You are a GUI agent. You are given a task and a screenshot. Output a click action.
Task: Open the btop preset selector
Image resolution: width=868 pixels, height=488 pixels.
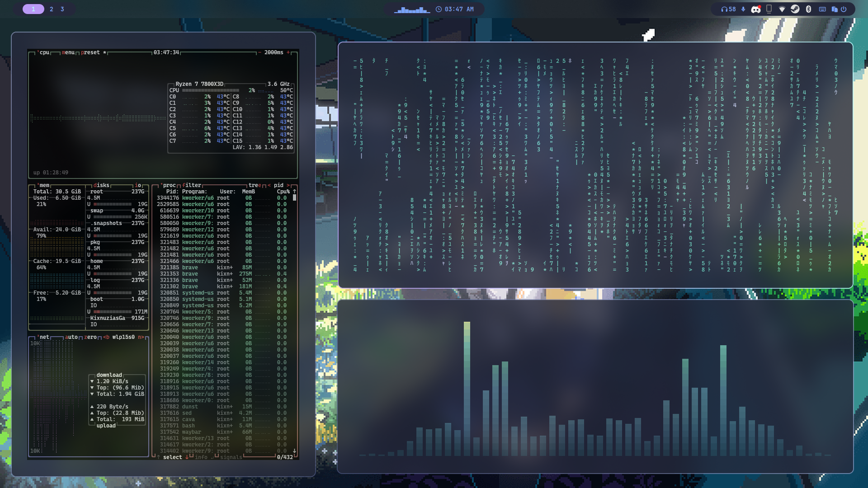point(90,52)
